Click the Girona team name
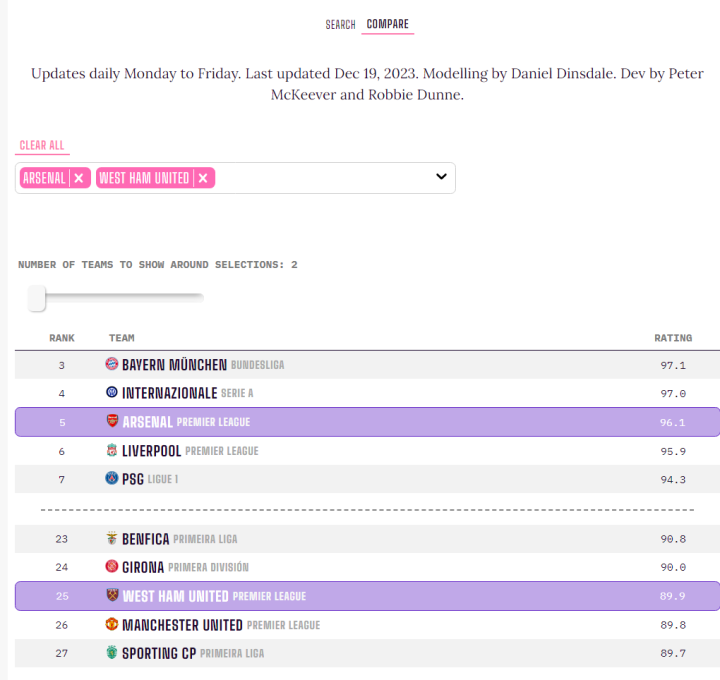The height and width of the screenshot is (680, 720). (x=142, y=567)
